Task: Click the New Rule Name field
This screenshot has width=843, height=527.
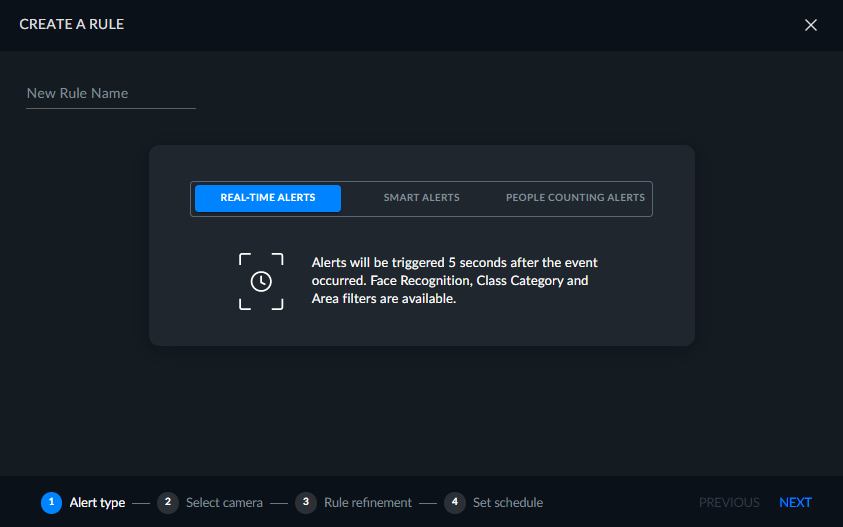Action: pos(111,94)
